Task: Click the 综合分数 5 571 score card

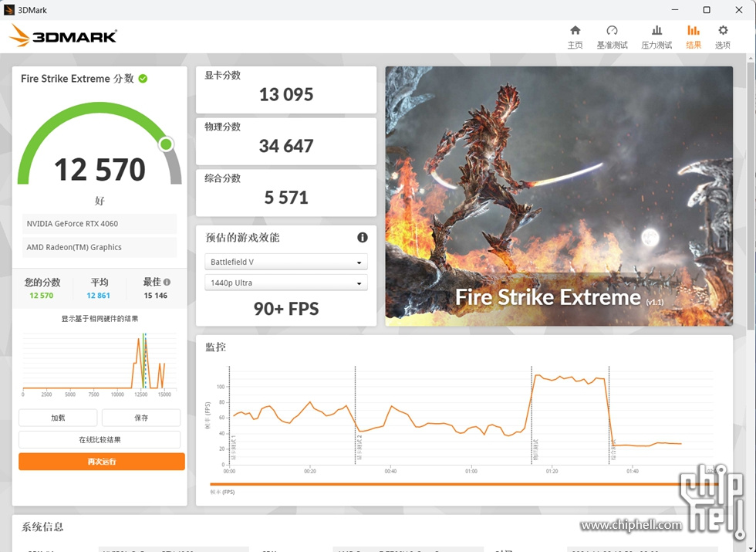Action: pyautogui.click(x=286, y=193)
